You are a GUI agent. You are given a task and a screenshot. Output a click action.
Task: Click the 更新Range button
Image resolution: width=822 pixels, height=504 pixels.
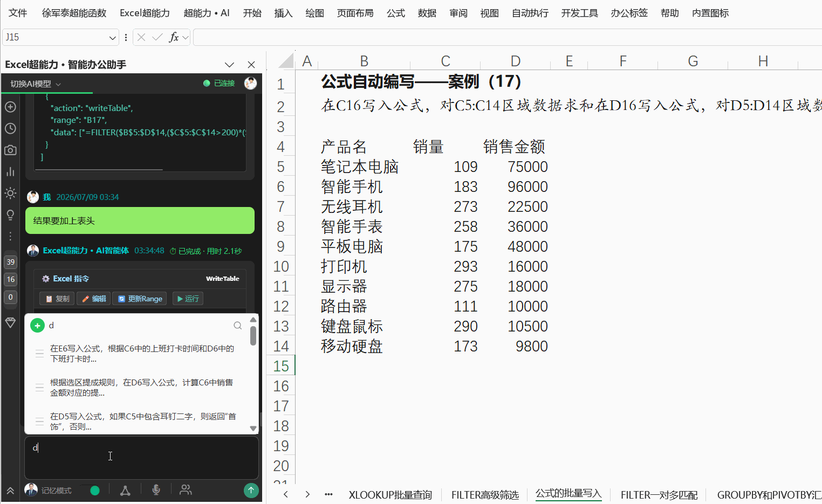click(x=140, y=299)
